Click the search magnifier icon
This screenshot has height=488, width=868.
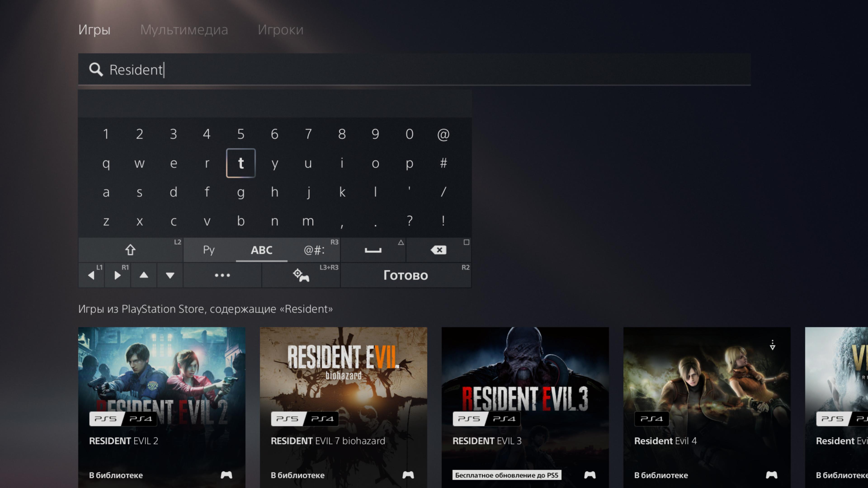[x=96, y=70]
